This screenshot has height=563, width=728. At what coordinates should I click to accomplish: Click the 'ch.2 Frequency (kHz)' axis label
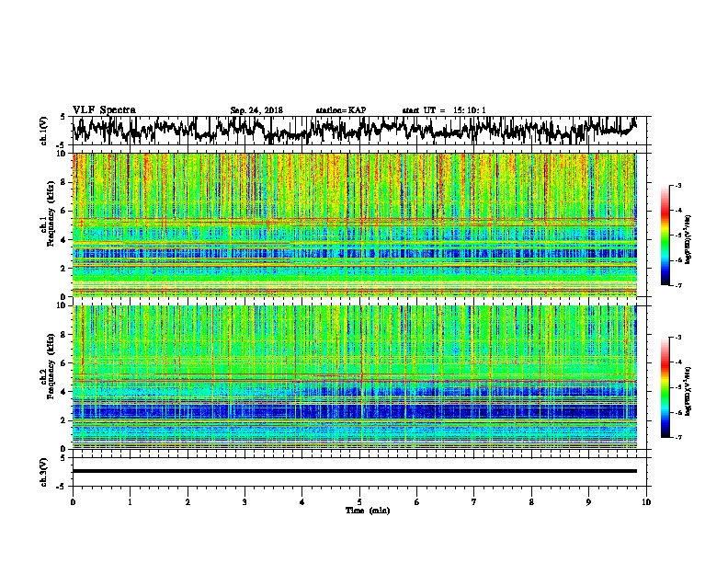pos(47,366)
